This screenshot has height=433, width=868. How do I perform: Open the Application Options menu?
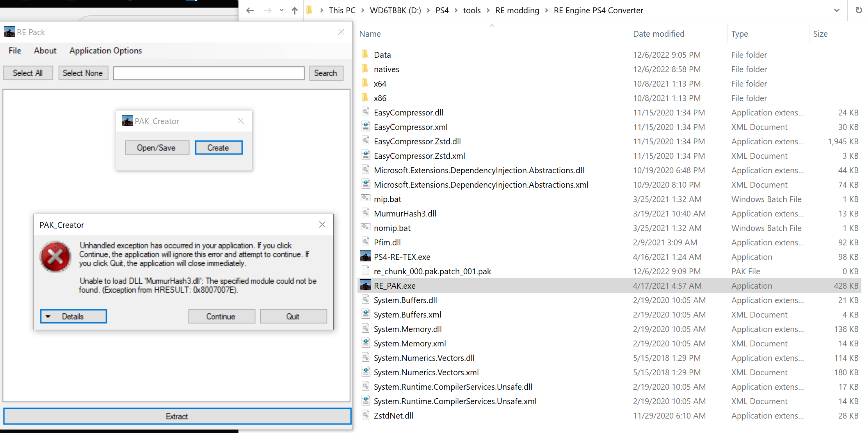click(105, 51)
